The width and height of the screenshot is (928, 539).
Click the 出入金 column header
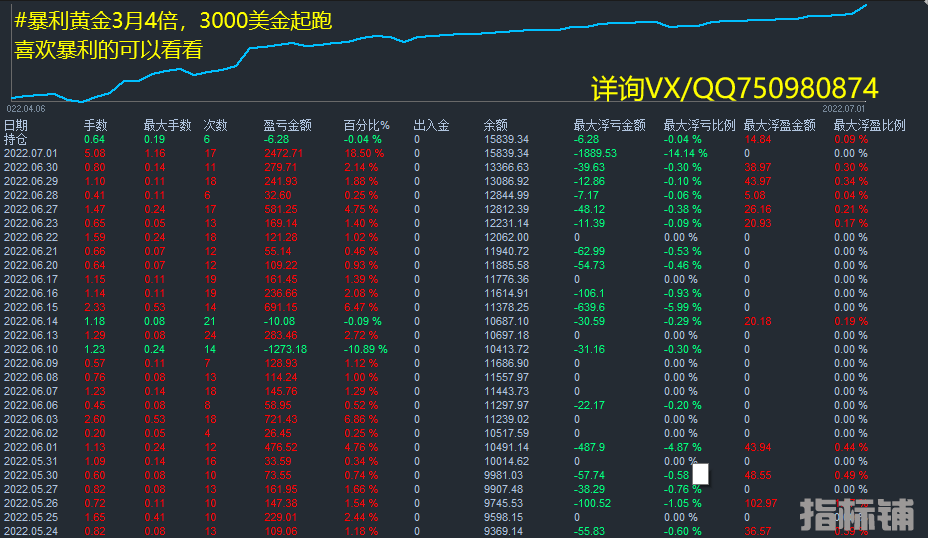tap(431, 125)
